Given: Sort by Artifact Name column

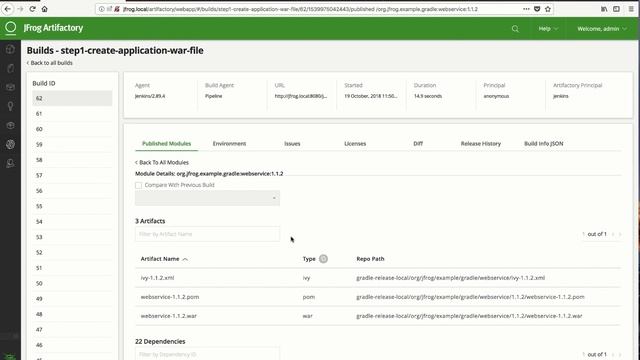Looking at the screenshot, I should [164, 259].
